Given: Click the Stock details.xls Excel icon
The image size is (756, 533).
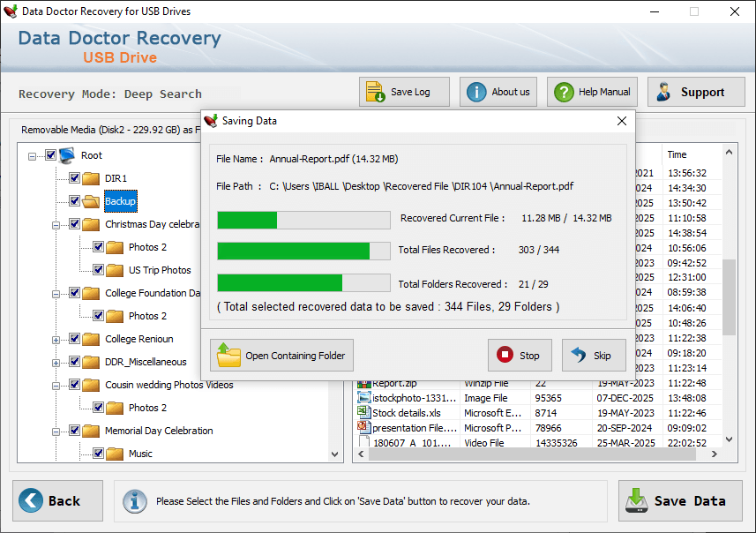Looking at the screenshot, I should [x=363, y=412].
